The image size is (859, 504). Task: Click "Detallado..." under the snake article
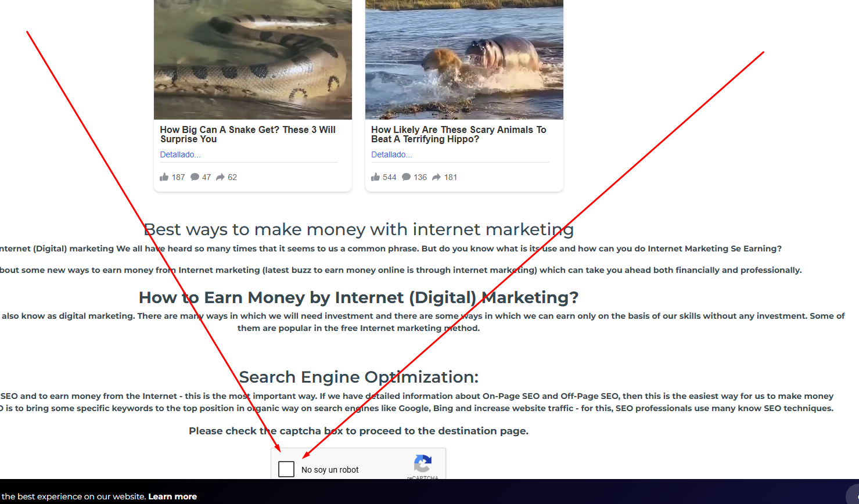tap(180, 154)
